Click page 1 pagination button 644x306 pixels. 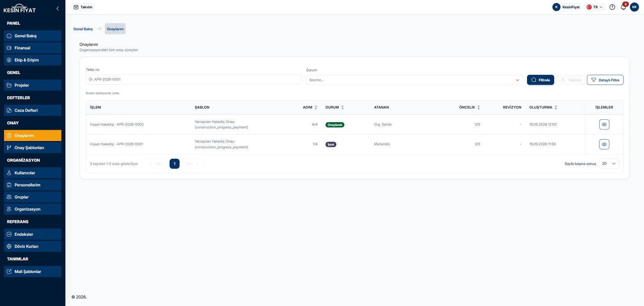(175, 164)
